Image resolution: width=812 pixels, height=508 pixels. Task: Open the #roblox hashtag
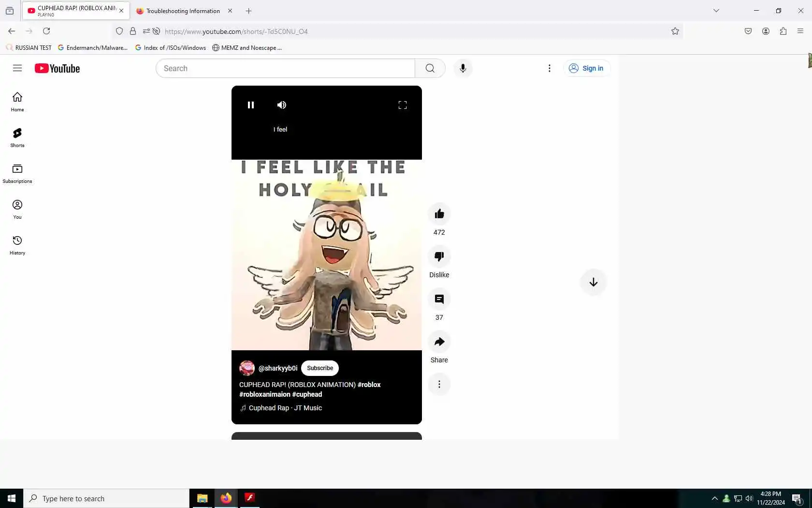pos(369,385)
